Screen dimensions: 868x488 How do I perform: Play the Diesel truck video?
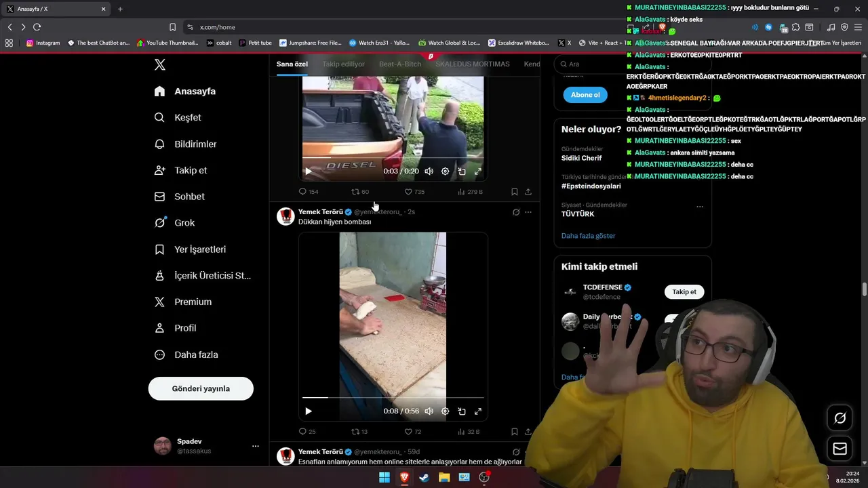[308, 171]
